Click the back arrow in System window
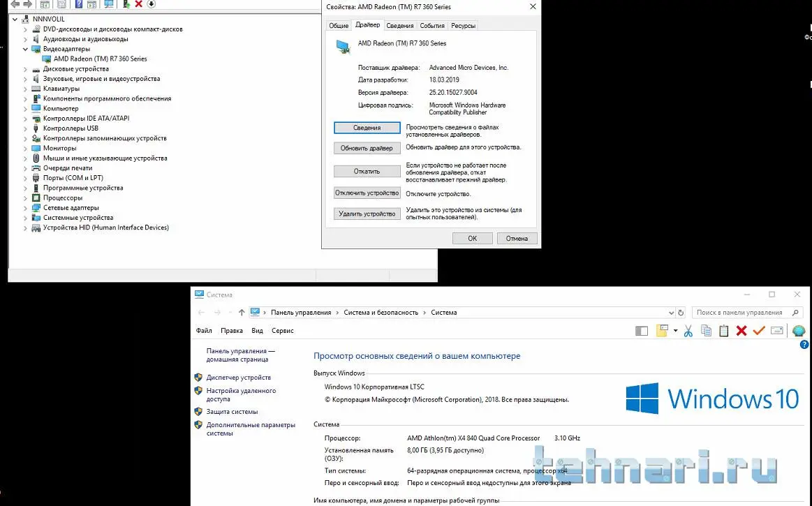The image size is (812, 506). tap(202, 313)
